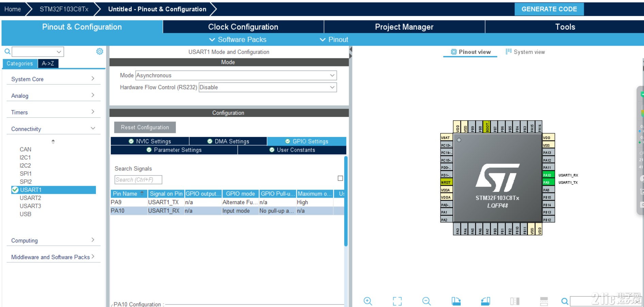Open the Tools tab
This screenshot has width=644, height=307.
coord(565,27)
